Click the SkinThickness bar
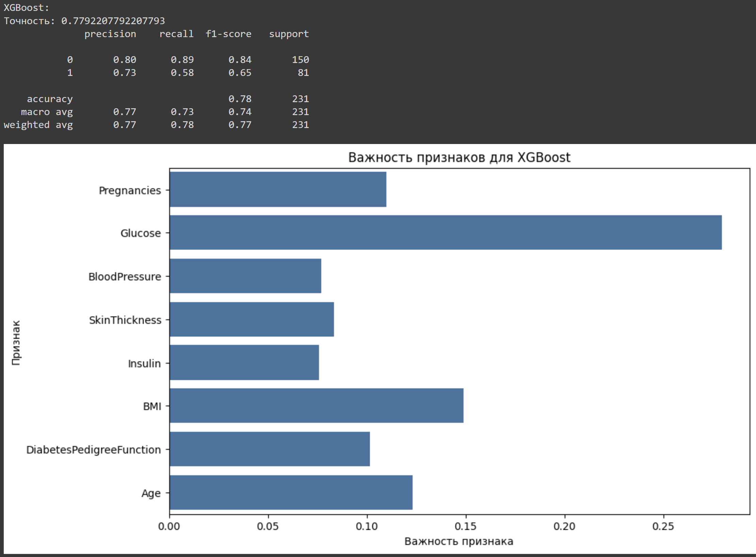The image size is (756, 557). coord(252,319)
